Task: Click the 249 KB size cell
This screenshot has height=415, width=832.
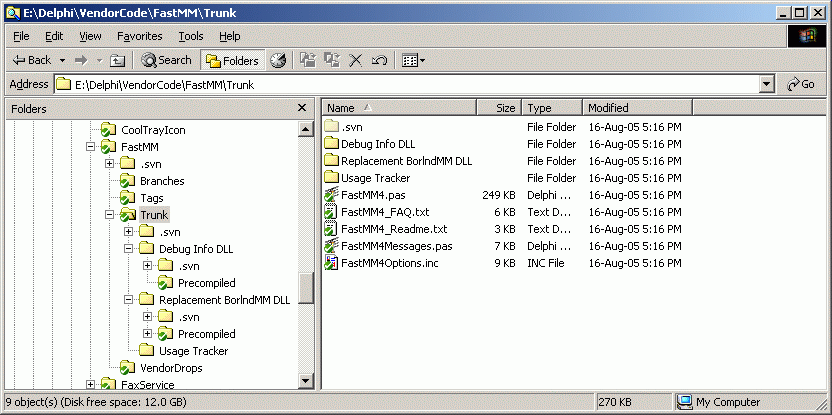Action: point(499,195)
